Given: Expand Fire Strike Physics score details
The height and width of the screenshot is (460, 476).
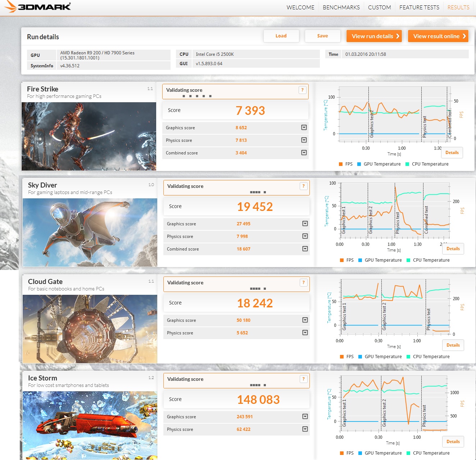Looking at the screenshot, I should click(304, 140).
